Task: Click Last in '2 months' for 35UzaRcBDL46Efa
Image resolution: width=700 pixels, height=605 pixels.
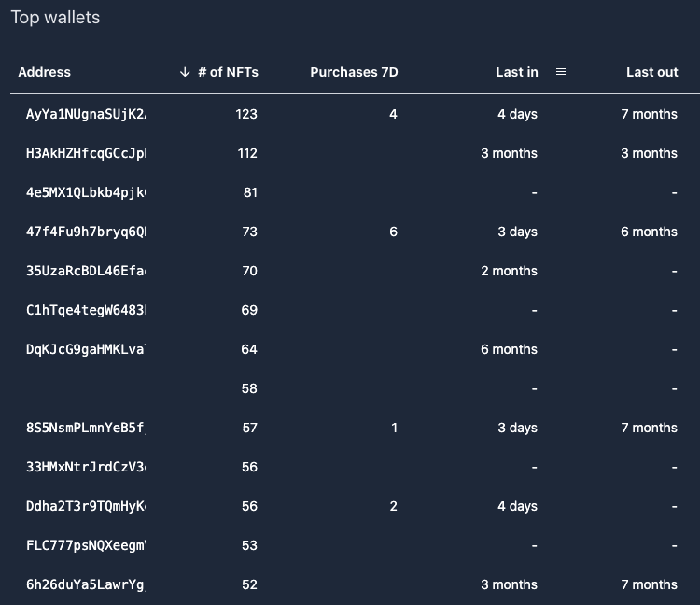Action: pos(509,271)
